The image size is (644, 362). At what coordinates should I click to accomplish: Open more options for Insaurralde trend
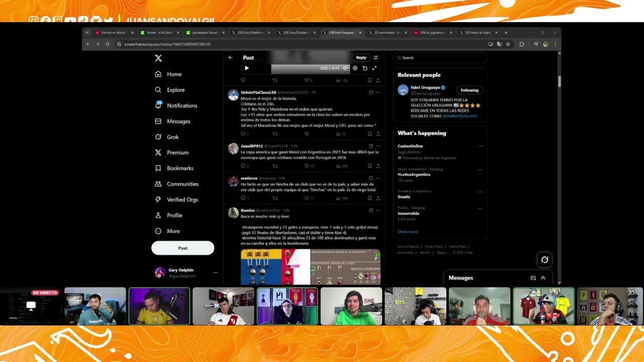point(480,208)
